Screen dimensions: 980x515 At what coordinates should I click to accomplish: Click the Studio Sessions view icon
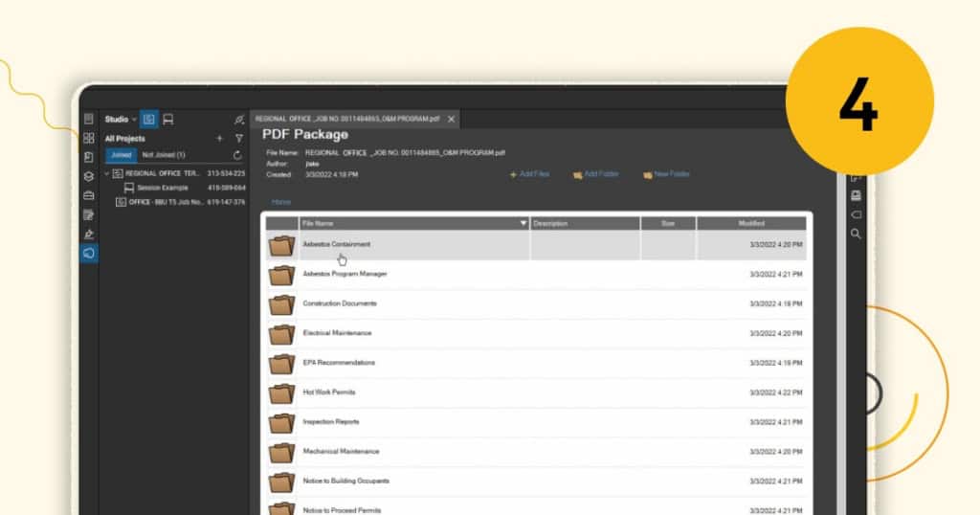[x=167, y=120]
